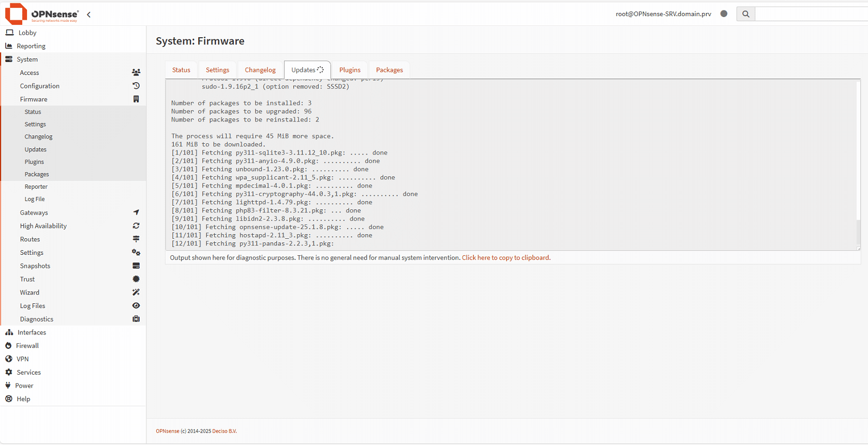
Task: Open the Changelog tab
Action: click(x=260, y=70)
